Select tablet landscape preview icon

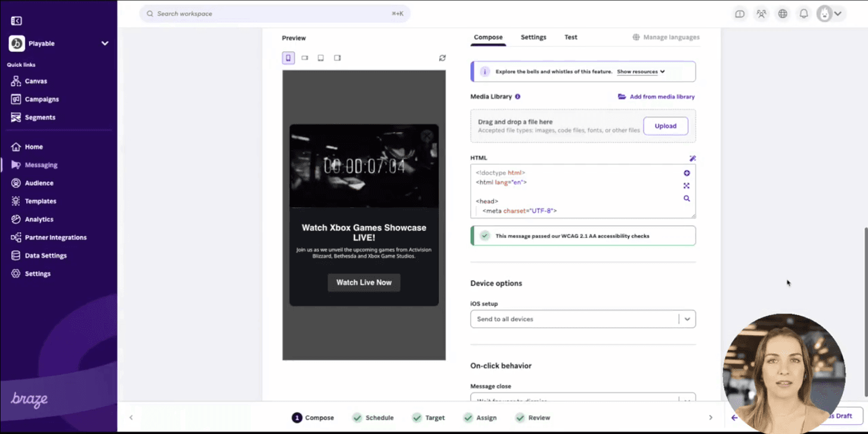(x=338, y=58)
